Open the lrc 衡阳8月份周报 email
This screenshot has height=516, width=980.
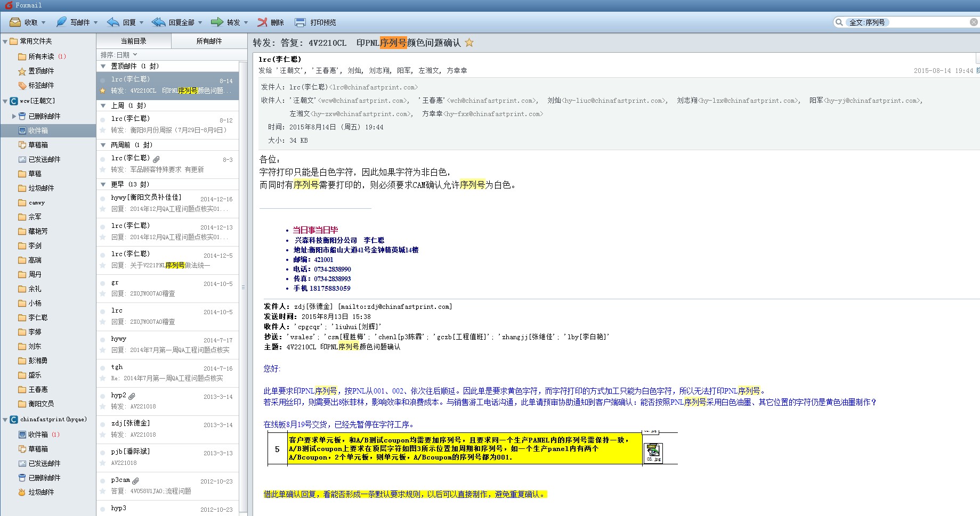coord(168,125)
